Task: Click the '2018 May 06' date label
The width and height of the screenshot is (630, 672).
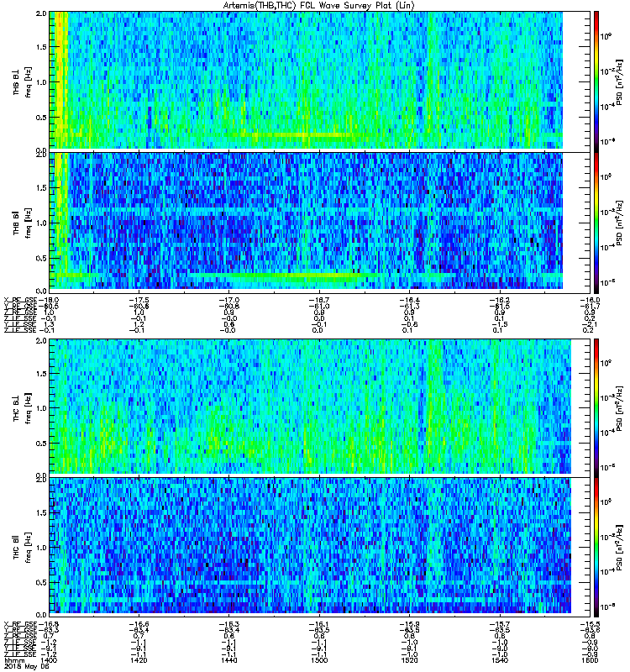Action: click(26, 667)
